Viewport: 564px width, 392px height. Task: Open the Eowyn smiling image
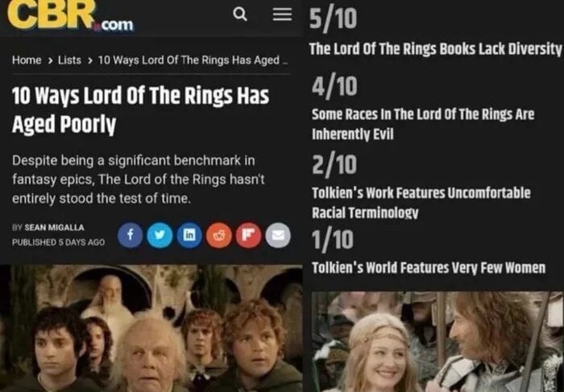tap(438, 341)
